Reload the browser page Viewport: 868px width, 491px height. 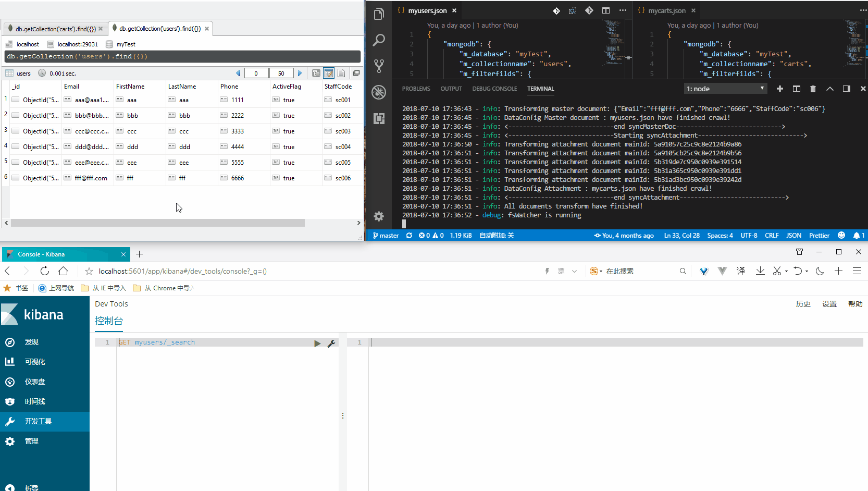coord(45,271)
